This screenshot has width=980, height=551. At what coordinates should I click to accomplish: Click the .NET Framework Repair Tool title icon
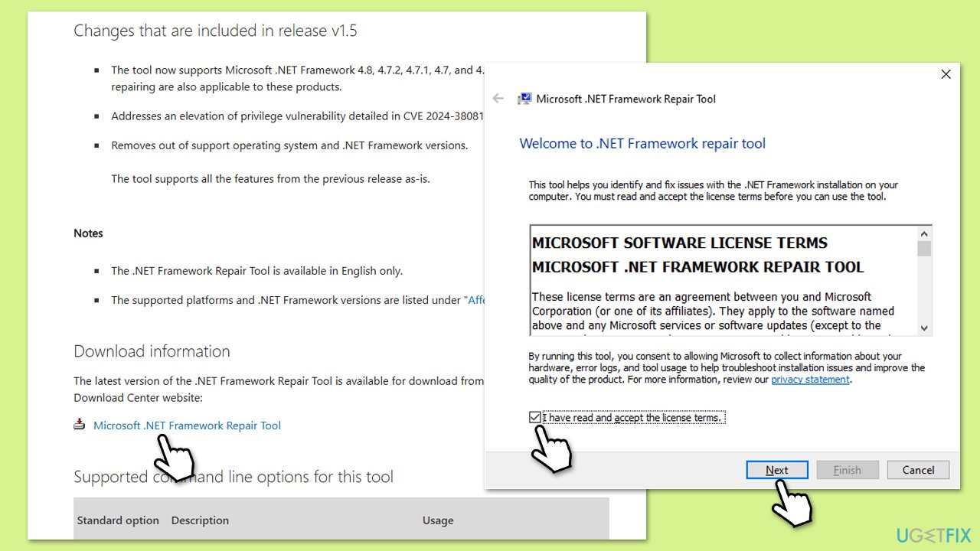(524, 99)
